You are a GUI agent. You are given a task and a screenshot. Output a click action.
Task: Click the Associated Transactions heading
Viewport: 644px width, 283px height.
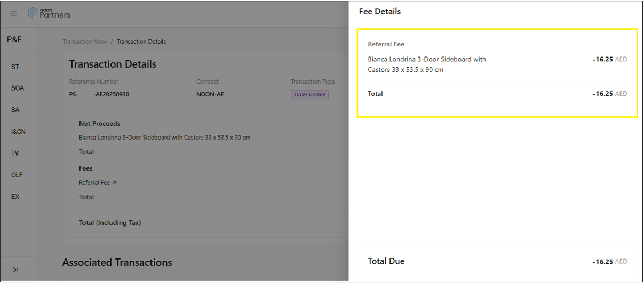[117, 262]
